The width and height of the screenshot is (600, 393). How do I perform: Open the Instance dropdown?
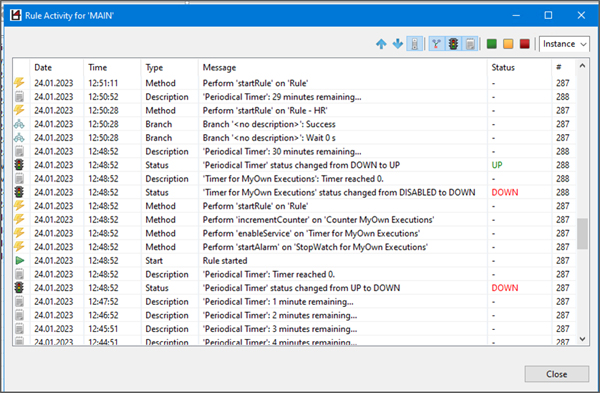[x=564, y=44]
